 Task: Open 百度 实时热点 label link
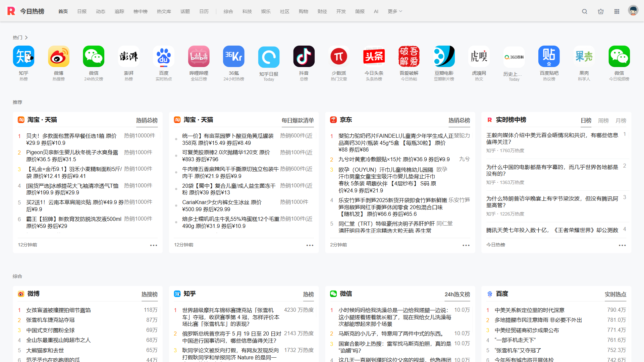click(x=615, y=294)
